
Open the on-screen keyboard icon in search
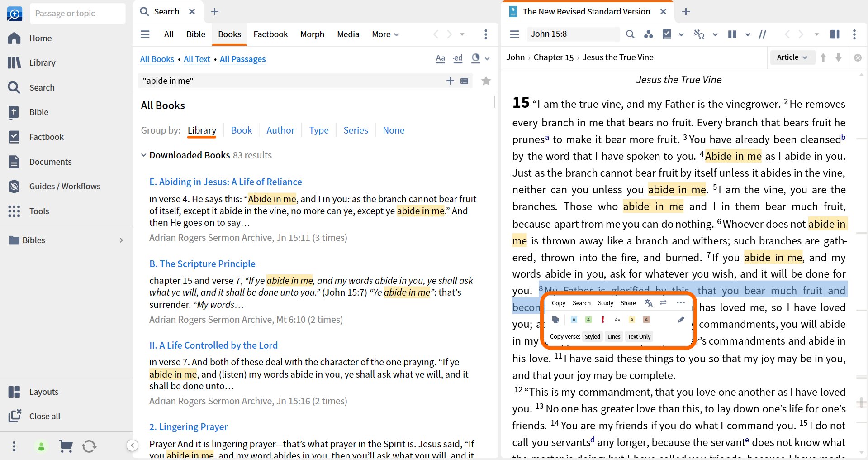pos(465,81)
